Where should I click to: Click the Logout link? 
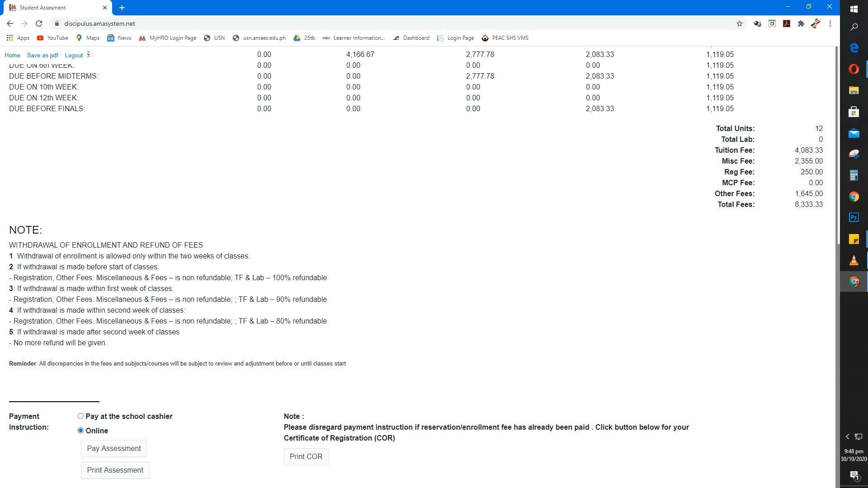tap(74, 56)
